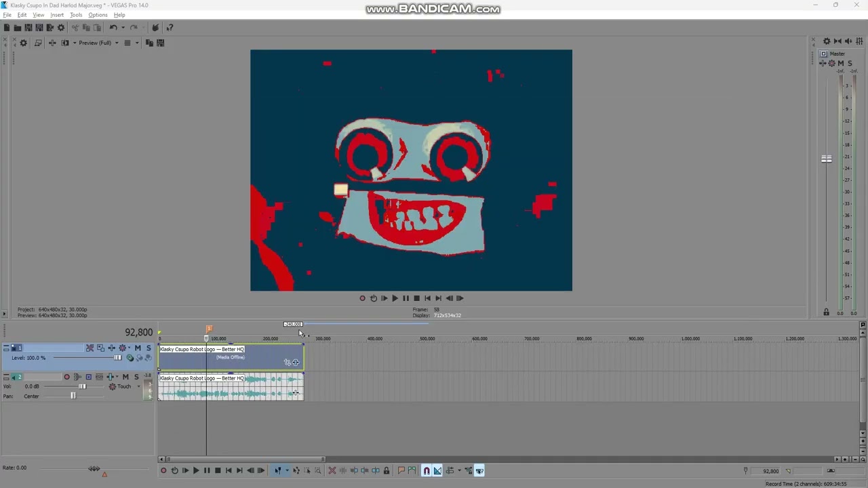Go to project start in transport
Image resolution: width=868 pixels, height=488 pixels.
point(229,470)
